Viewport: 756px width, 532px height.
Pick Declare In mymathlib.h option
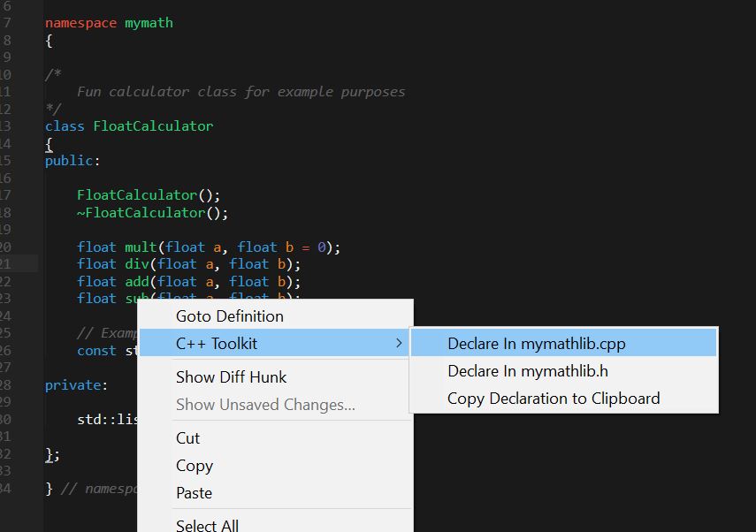pyautogui.click(x=527, y=371)
